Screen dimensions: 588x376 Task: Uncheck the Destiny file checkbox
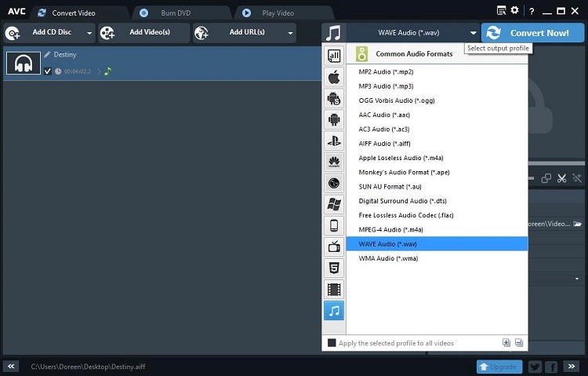(48, 71)
